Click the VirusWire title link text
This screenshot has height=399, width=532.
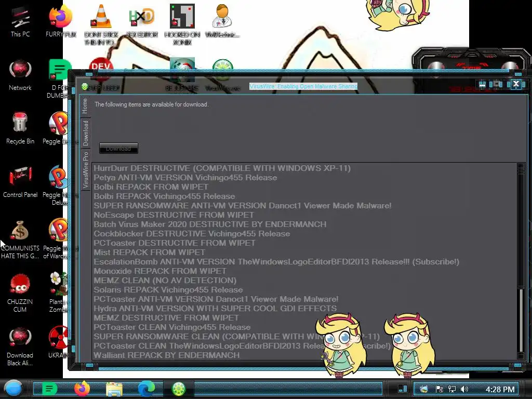[303, 86]
